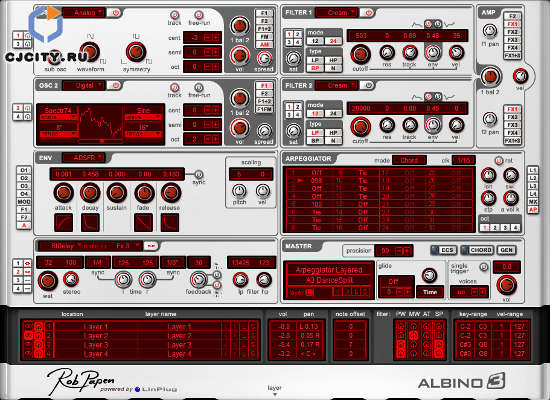550x400 pixels.
Task: Select Layer 3 row in layer list
Action: 140,345
